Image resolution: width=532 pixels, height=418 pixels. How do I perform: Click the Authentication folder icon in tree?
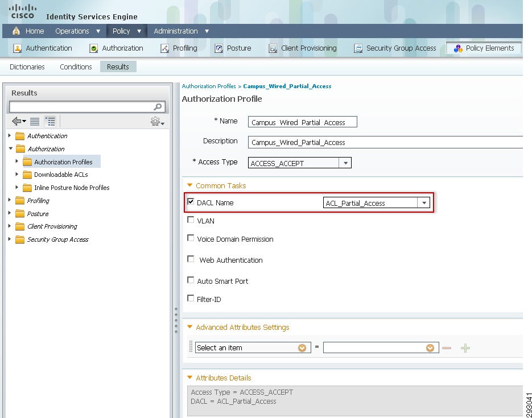(20, 136)
